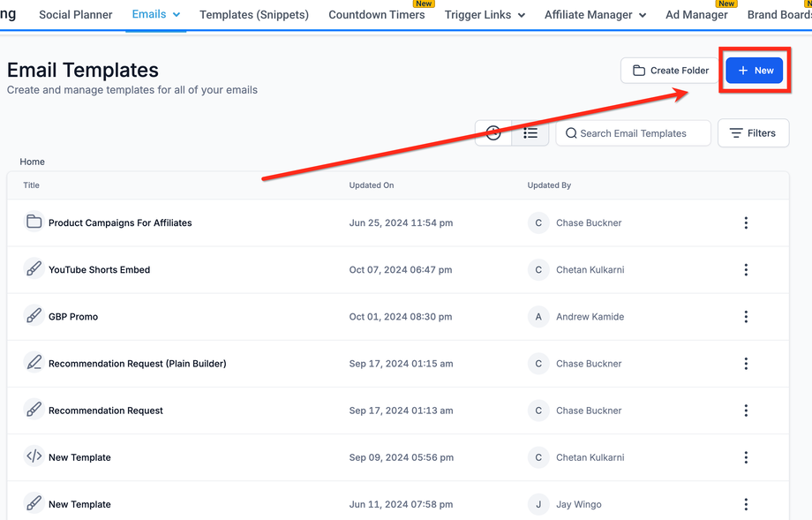Click the pencil icon for Plain Builder template
The width and height of the screenshot is (812, 520).
click(34, 363)
